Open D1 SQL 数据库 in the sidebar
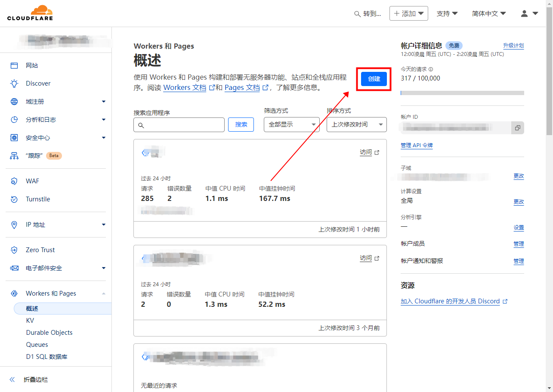The width and height of the screenshot is (553, 392). coord(46,357)
